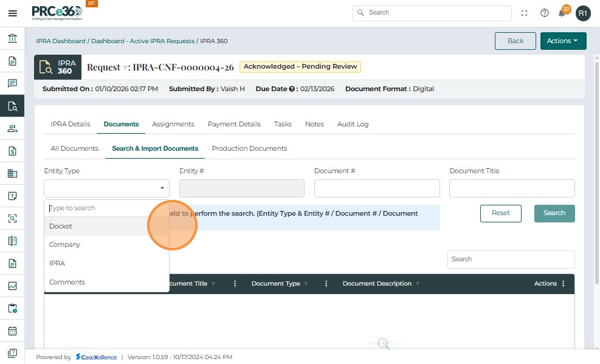Viewport: 600px width, 364px height.
Task: Sort by Document Type arrow
Action: (306, 284)
